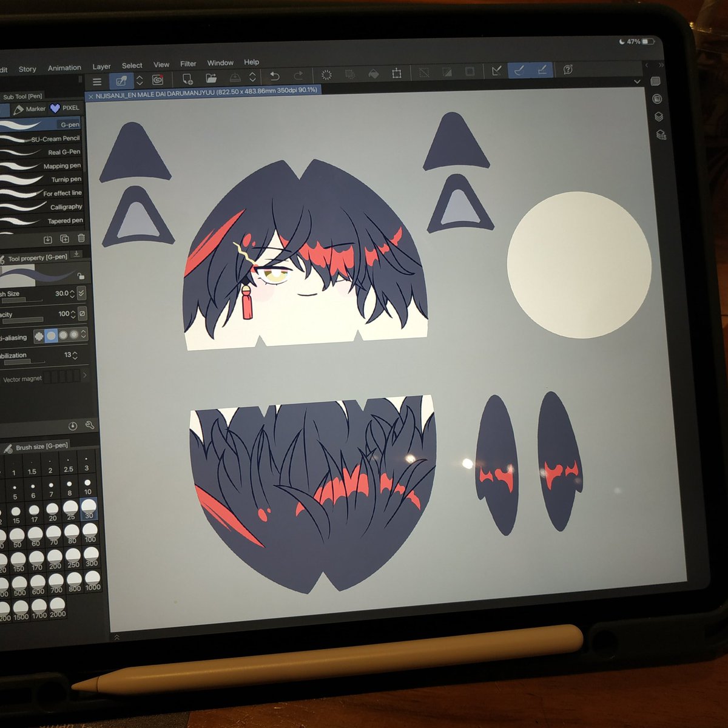This screenshot has height=728, width=728.
Task: Expand the save options arrows beside Save icon
Action: click(x=252, y=77)
